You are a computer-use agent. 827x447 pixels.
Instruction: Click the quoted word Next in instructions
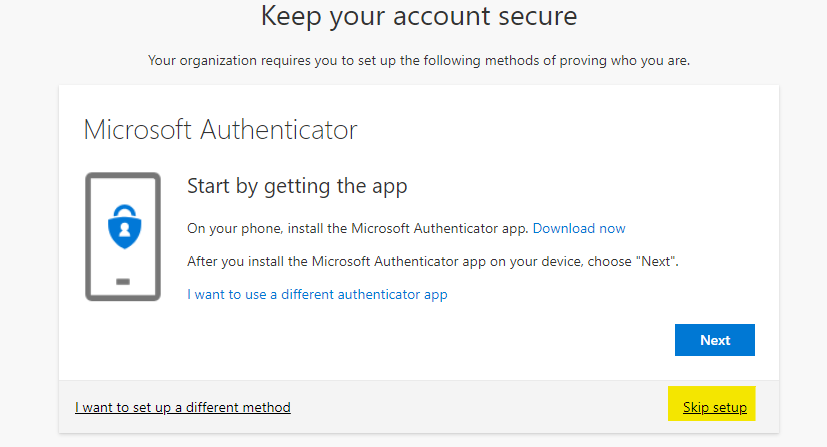tap(656, 261)
